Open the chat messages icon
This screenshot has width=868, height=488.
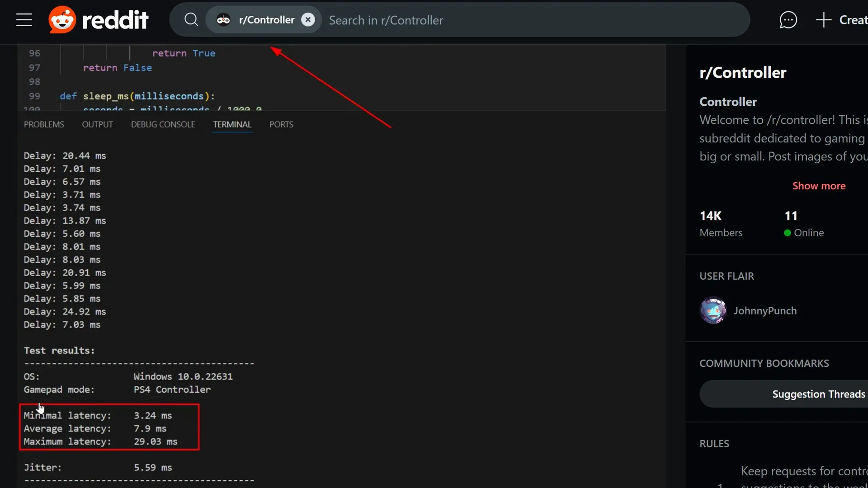pos(788,20)
